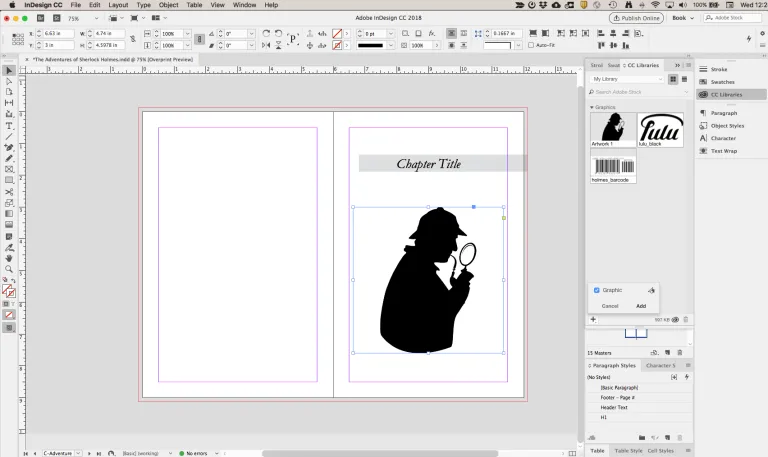The height and width of the screenshot is (457, 768).
Task: Select the Rectangle Frame tool
Action: (9, 169)
